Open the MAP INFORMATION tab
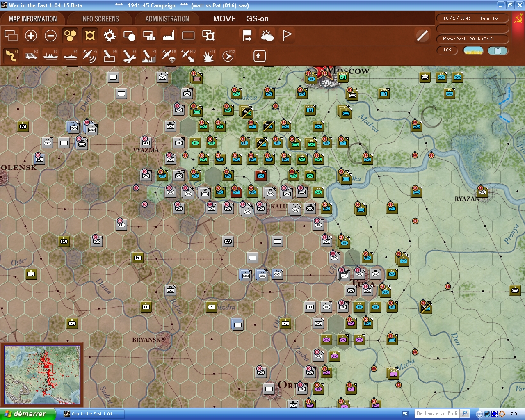525x420 pixels. pos(33,19)
